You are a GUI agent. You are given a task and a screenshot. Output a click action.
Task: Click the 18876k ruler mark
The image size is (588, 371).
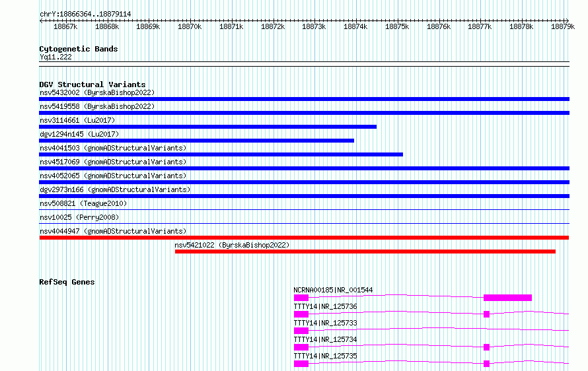pos(439,26)
